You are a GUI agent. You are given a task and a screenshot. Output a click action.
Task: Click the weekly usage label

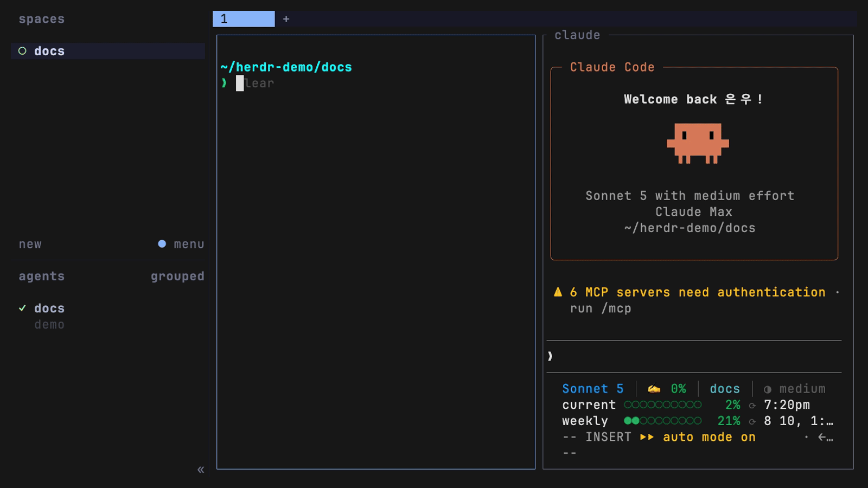pyautogui.click(x=585, y=421)
